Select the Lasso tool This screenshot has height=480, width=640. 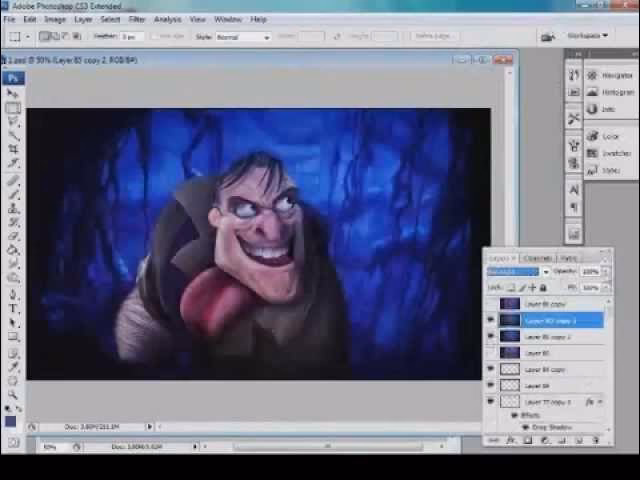(x=13, y=121)
